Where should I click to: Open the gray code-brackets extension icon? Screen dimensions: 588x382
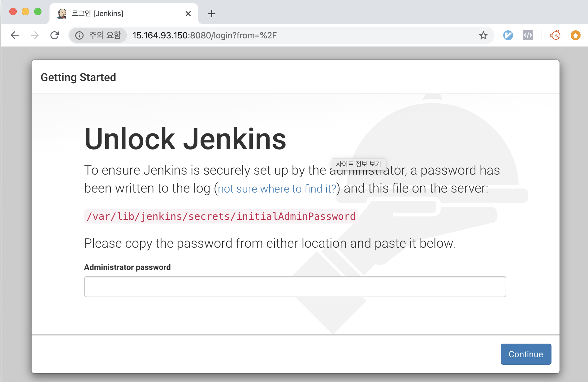[x=528, y=35]
